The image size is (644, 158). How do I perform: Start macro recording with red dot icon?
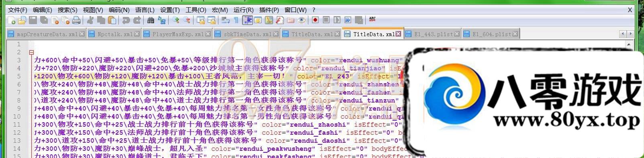[315, 20]
